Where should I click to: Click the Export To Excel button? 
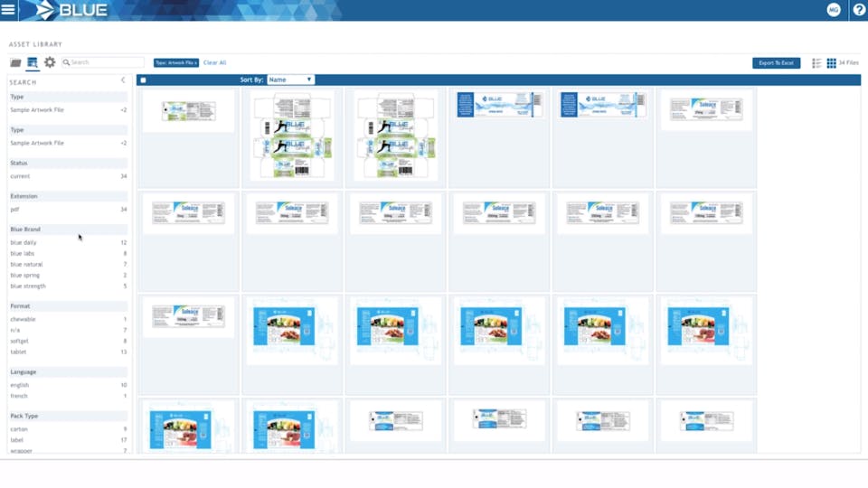[x=776, y=63]
